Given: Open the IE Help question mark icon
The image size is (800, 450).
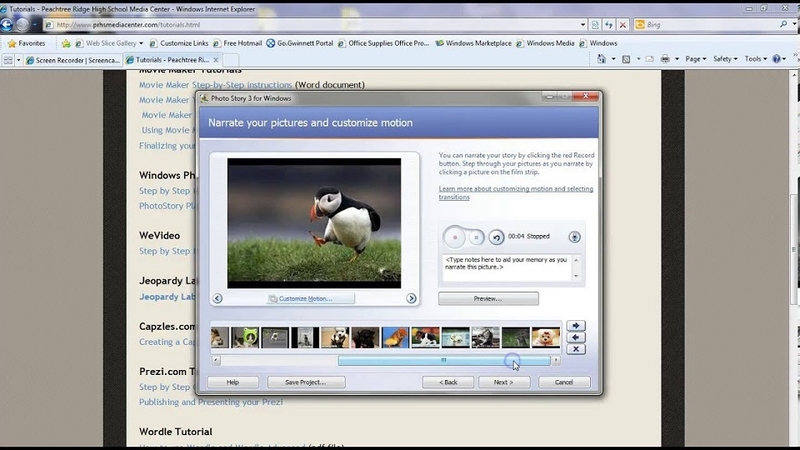Looking at the screenshot, I should click(776, 59).
